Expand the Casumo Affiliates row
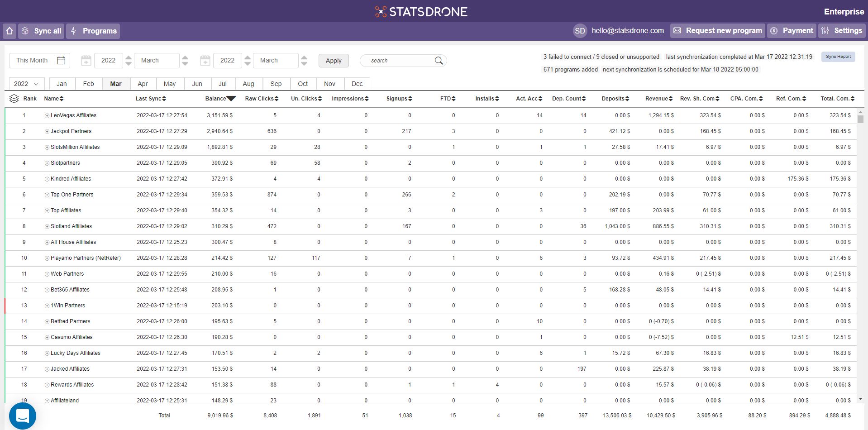 (x=47, y=338)
